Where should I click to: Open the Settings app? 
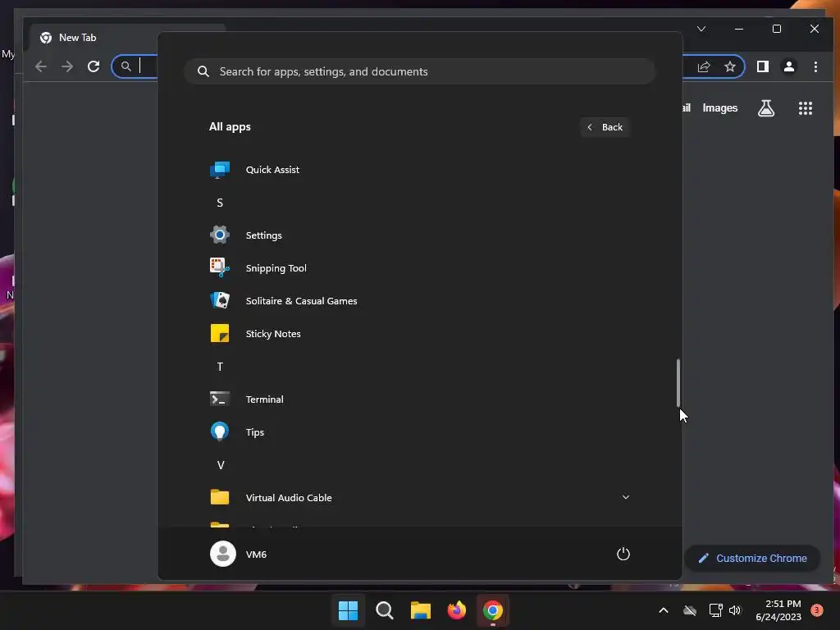click(x=419, y=235)
